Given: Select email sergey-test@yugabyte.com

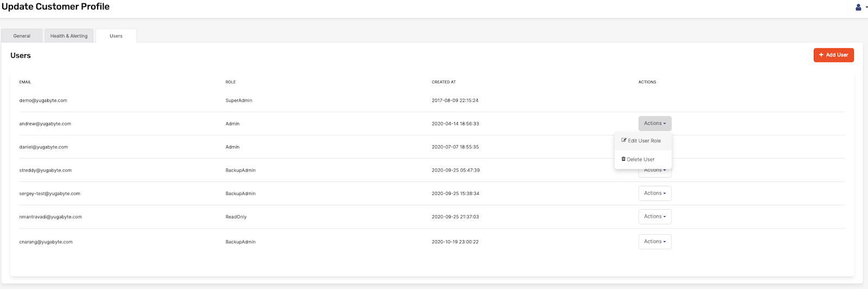Looking at the screenshot, I should [x=50, y=194].
